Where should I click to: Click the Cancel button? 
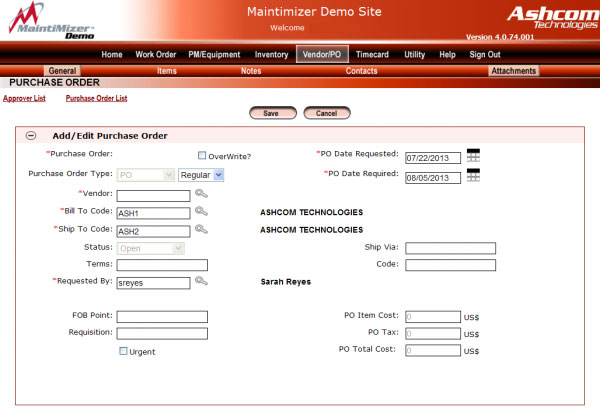(x=327, y=113)
